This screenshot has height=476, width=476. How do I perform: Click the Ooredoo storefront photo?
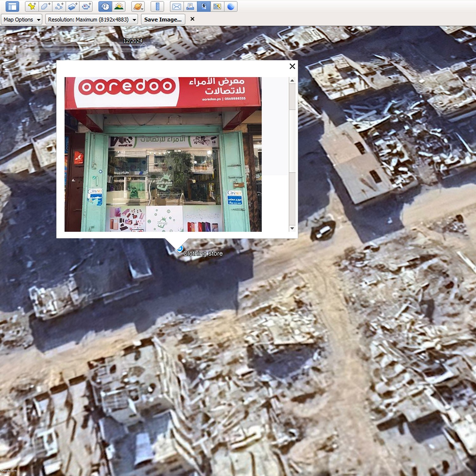163,154
